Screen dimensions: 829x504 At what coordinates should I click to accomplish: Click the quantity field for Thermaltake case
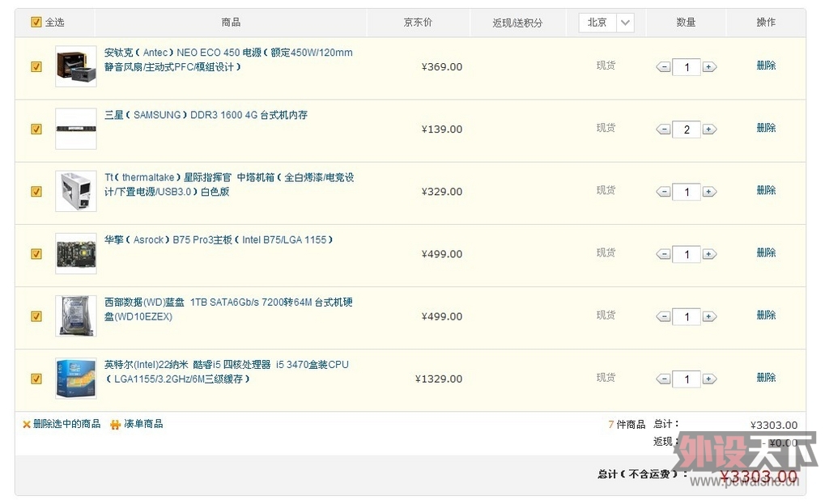(x=687, y=192)
